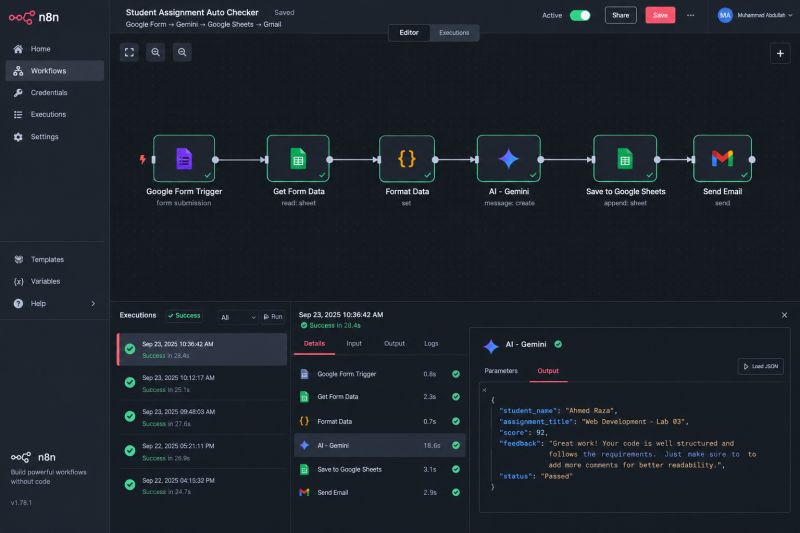Open the Output tab beside Input
This screenshot has height=533, width=800.
click(394, 344)
